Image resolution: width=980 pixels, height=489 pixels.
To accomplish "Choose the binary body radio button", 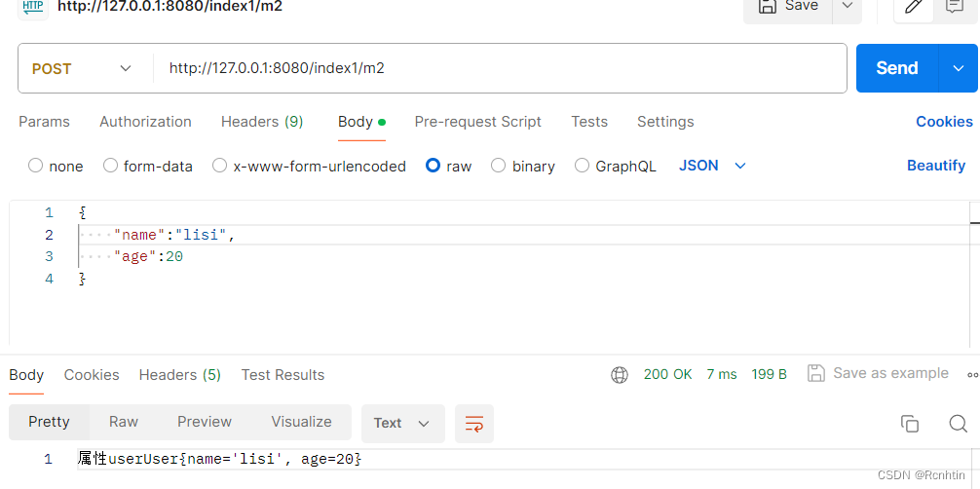I will coord(499,166).
